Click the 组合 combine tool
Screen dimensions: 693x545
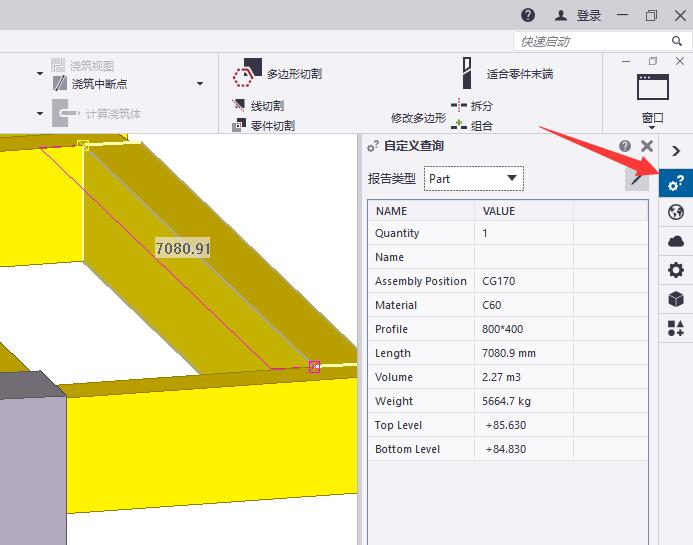coord(471,126)
